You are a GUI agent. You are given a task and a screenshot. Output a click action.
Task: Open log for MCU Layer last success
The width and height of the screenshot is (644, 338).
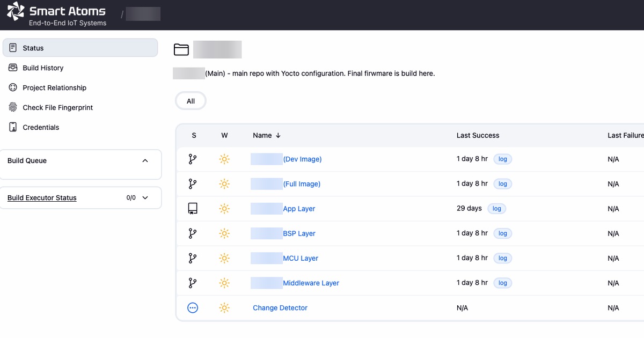click(x=503, y=258)
